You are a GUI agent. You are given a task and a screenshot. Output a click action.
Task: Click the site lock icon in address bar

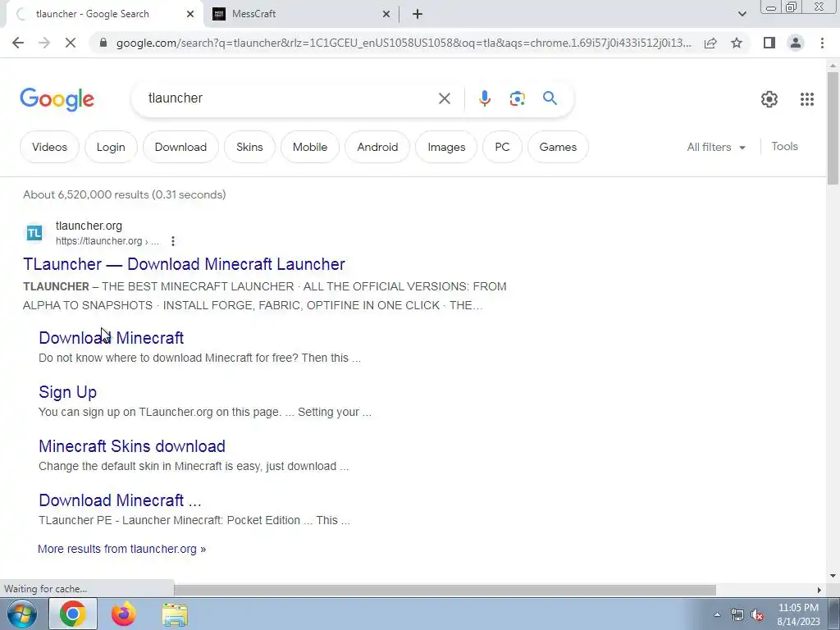point(103,43)
